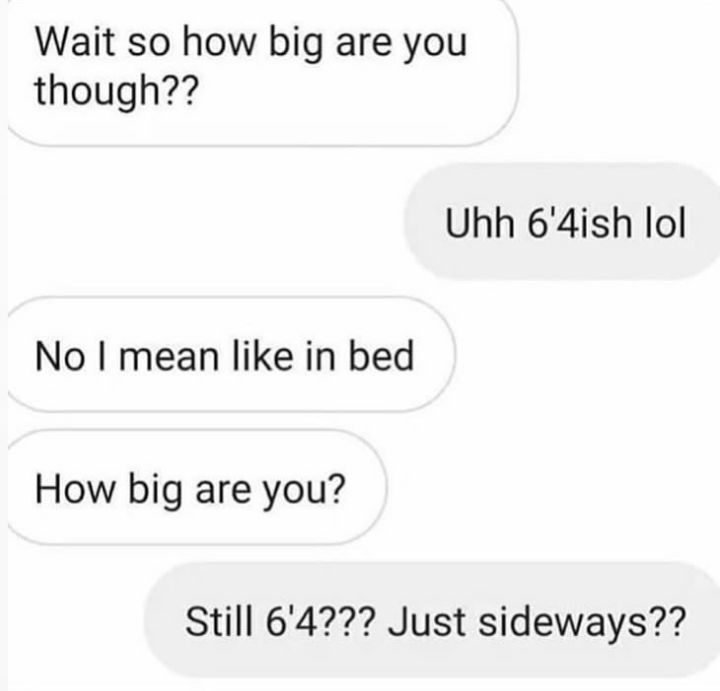The width and height of the screenshot is (720, 691).
Task: Select the "No I mean like in bed" message
Action: pos(231,354)
